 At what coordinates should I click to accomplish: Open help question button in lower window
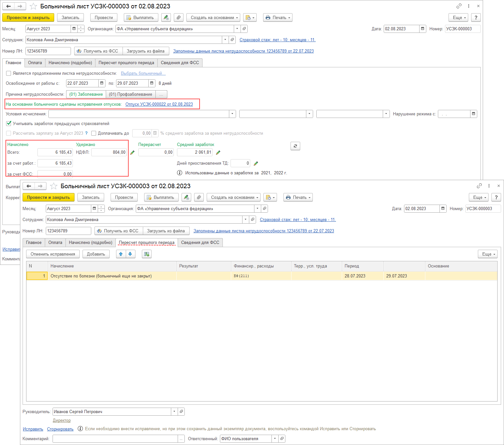(x=496, y=197)
